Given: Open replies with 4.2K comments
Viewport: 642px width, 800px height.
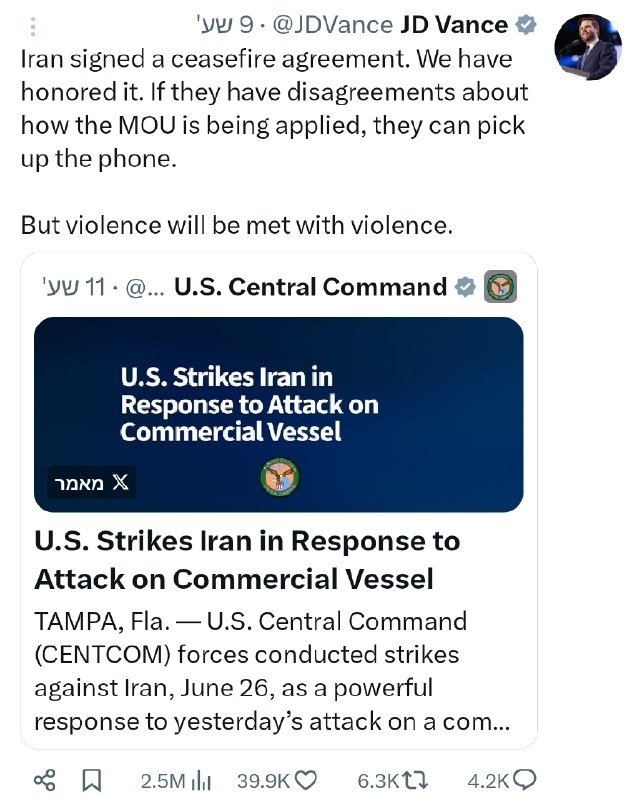Looking at the screenshot, I should 501,781.
